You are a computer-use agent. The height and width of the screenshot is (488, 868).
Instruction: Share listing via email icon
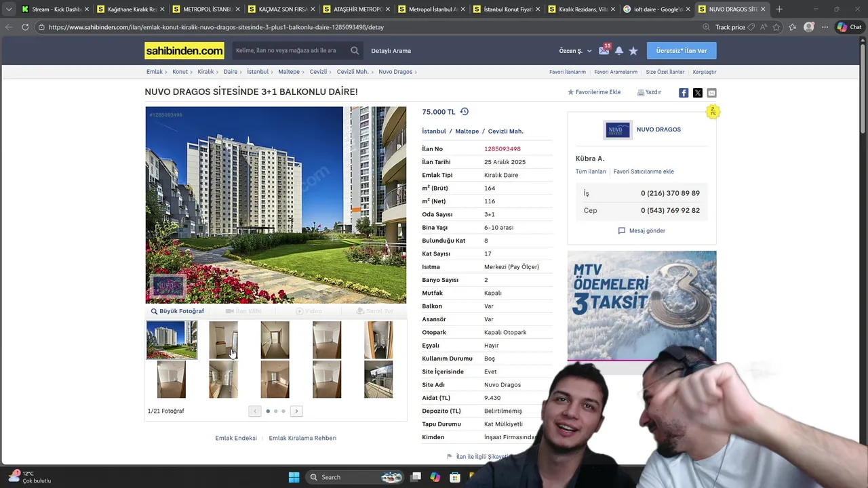tap(711, 93)
